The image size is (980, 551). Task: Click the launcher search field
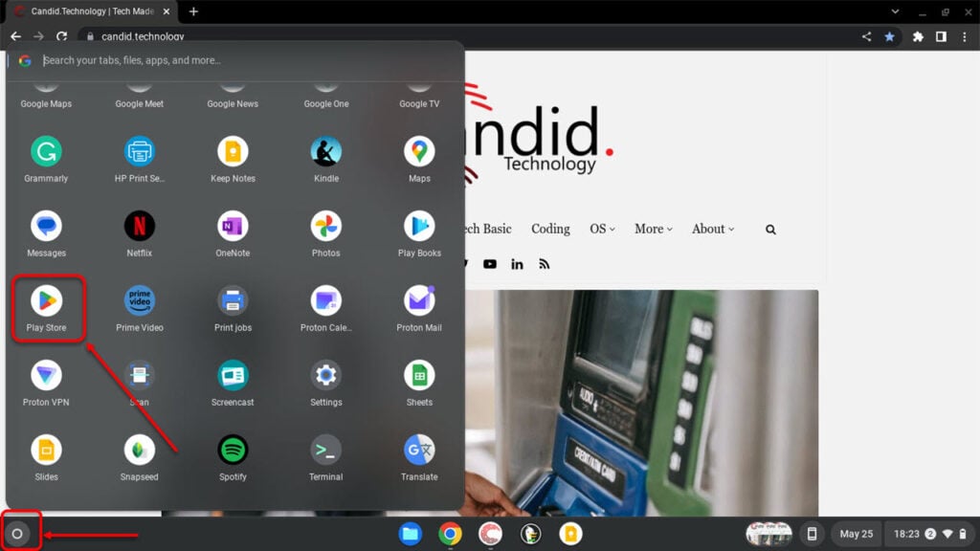pyautogui.click(x=235, y=60)
